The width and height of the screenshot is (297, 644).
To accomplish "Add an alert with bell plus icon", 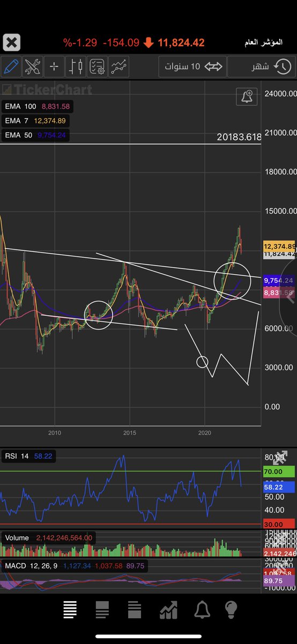I will 247,97.
